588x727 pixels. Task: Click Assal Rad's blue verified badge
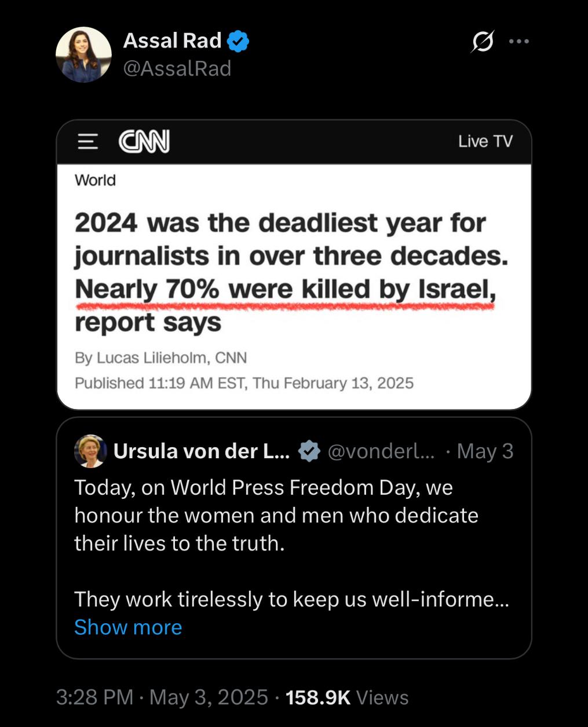(x=238, y=41)
